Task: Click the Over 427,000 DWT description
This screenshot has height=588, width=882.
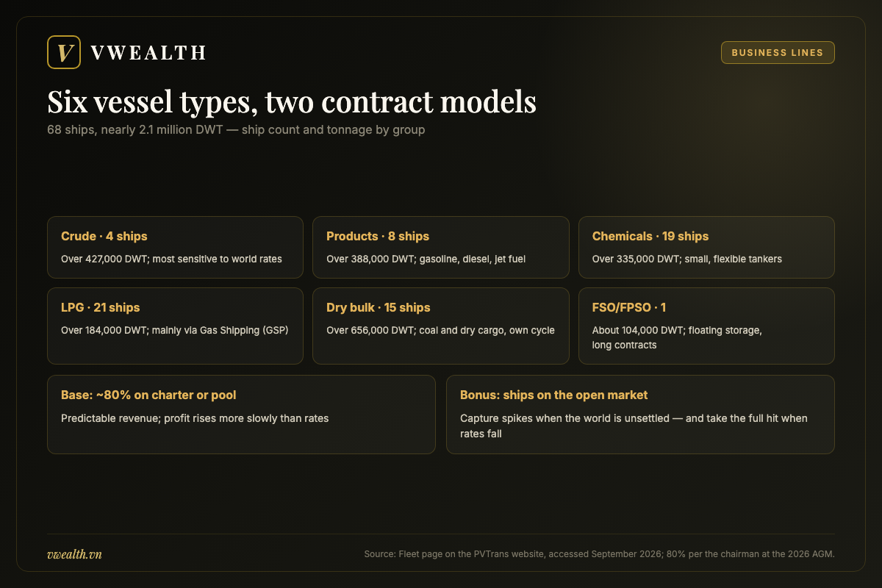Action: (171, 259)
